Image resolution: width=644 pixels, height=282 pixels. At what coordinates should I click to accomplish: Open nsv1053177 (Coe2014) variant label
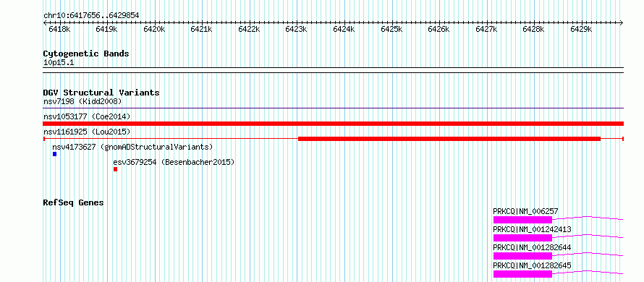click(x=87, y=116)
